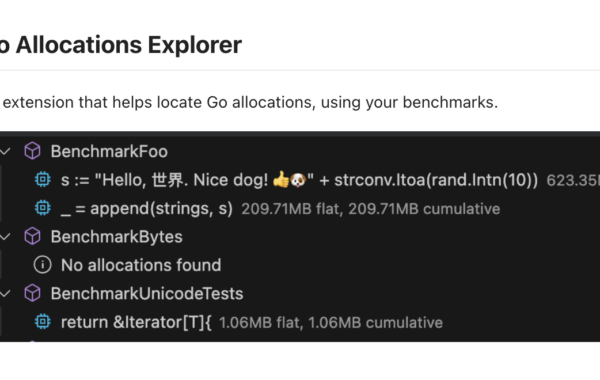This screenshot has height=380, width=600.
Task: Click the dog emoji in the string literal
Action: click(x=298, y=179)
